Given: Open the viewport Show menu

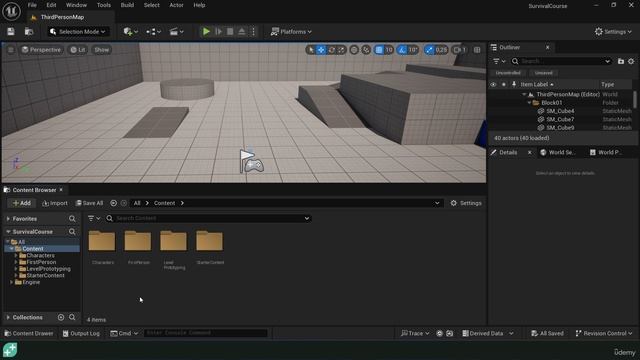Looking at the screenshot, I should pyautogui.click(x=102, y=50).
